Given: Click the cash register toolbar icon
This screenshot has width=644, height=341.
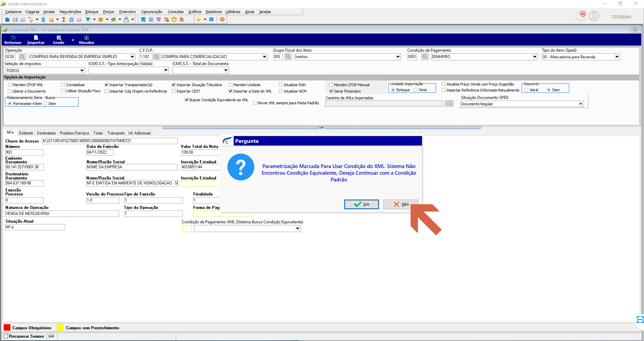Looking at the screenshot, I should pos(126,19).
